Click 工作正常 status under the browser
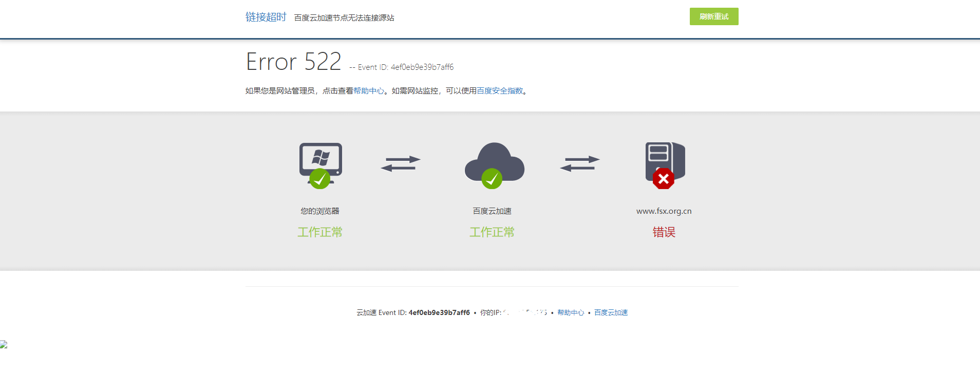Screen dimensions: 980x389 (x=320, y=232)
